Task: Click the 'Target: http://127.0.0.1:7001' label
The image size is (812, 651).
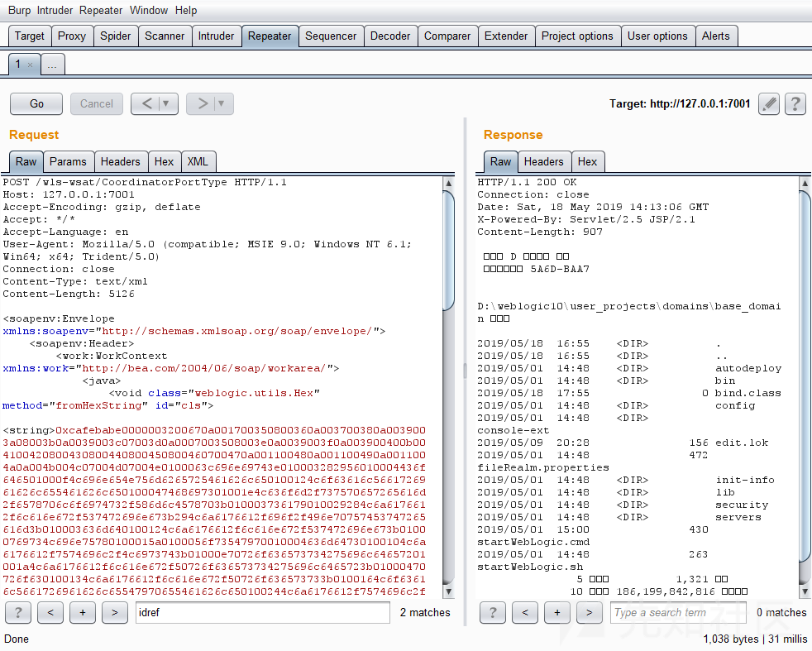Action: 680,104
